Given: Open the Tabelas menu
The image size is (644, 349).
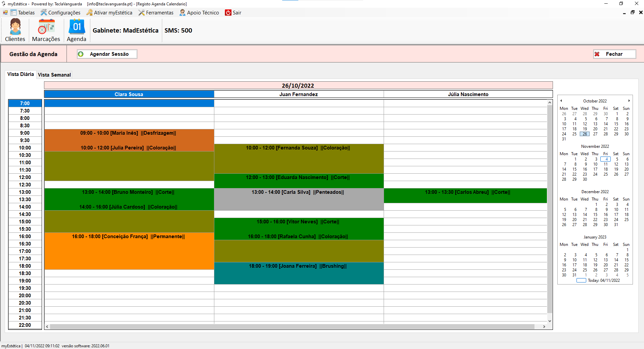Looking at the screenshot, I should [x=23, y=13].
